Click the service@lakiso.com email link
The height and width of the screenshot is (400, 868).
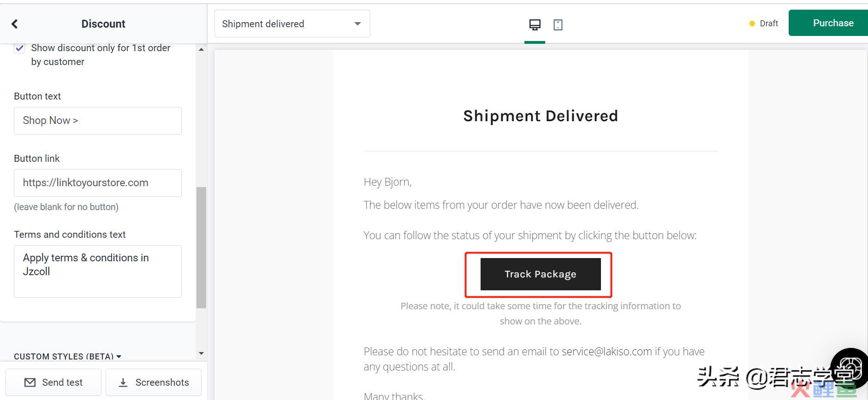(x=606, y=352)
